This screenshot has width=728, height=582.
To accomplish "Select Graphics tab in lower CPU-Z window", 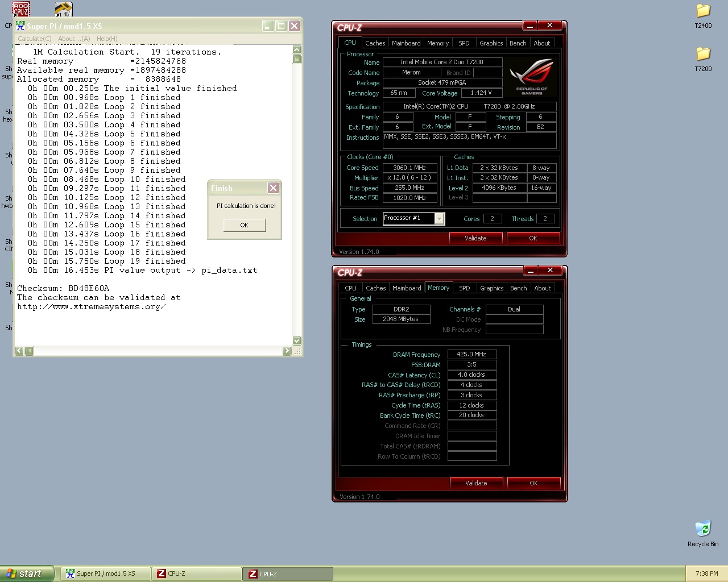I will click(491, 288).
